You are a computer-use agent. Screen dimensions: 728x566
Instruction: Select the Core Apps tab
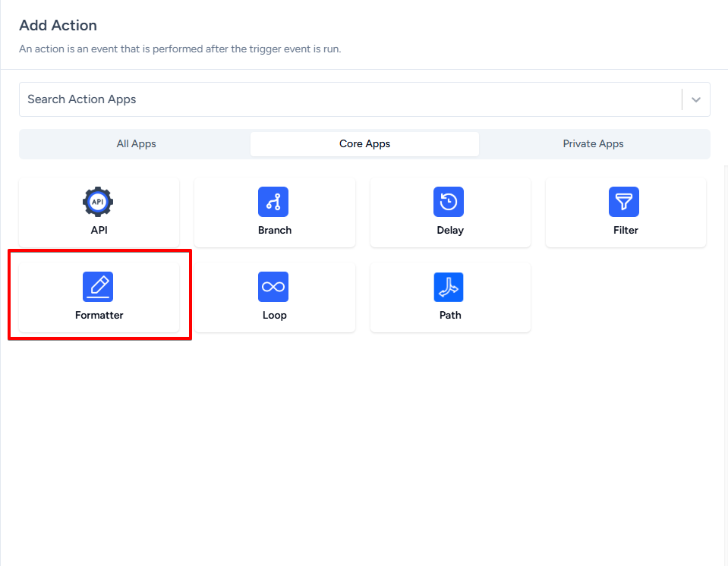364,143
